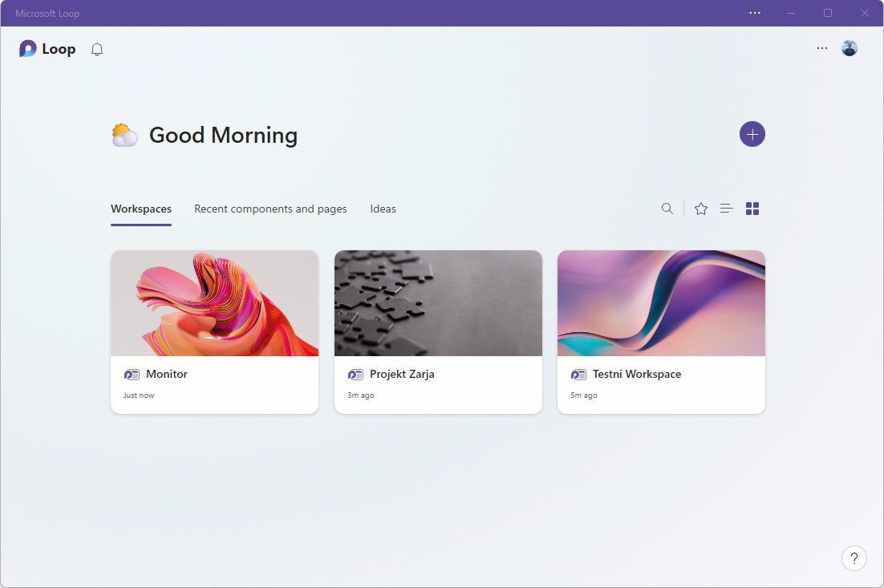This screenshot has width=884, height=588.
Task: Click the Monitor workspace icon
Action: (132, 375)
